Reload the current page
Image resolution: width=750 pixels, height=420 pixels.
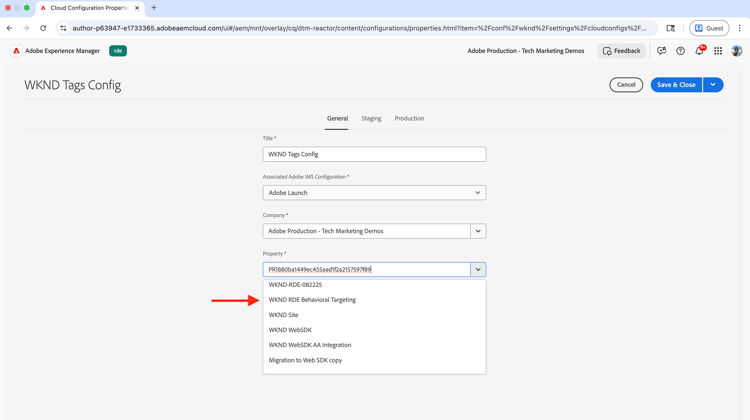coord(43,28)
